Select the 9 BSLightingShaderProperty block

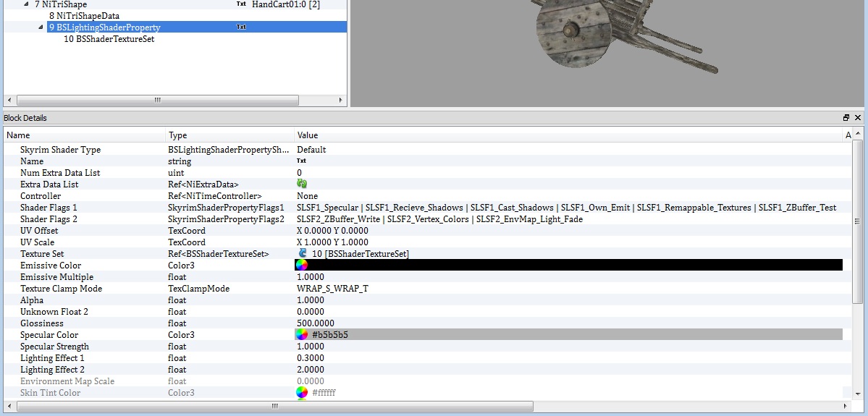pos(105,27)
